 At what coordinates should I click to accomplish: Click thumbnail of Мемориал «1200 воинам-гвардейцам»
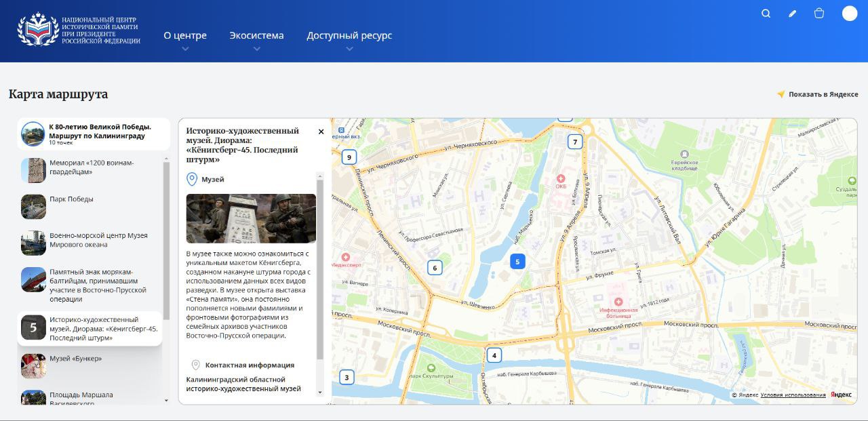tap(33, 170)
